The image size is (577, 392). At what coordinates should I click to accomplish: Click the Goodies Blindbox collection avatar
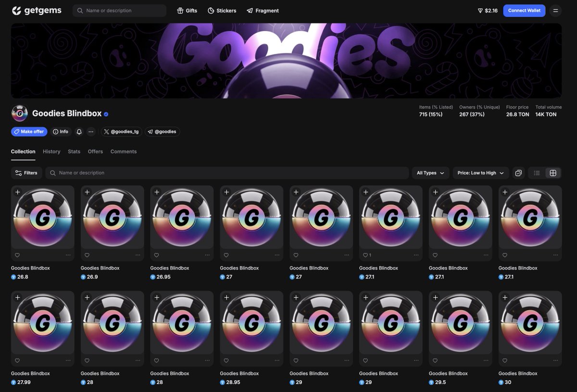coord(20,114)
